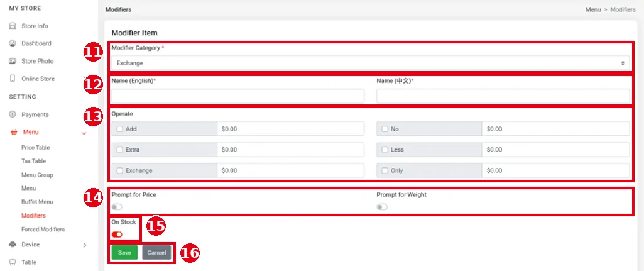Open the Modifier Category dropdown
This screenshot has width=644, height=271.
tap(370, 64)
